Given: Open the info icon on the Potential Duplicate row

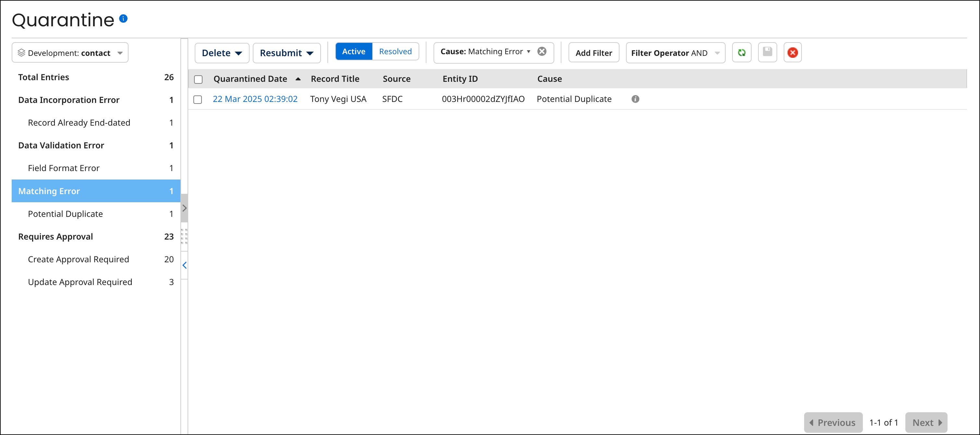Looking at the screenshot, I should (x=635, y=99).
